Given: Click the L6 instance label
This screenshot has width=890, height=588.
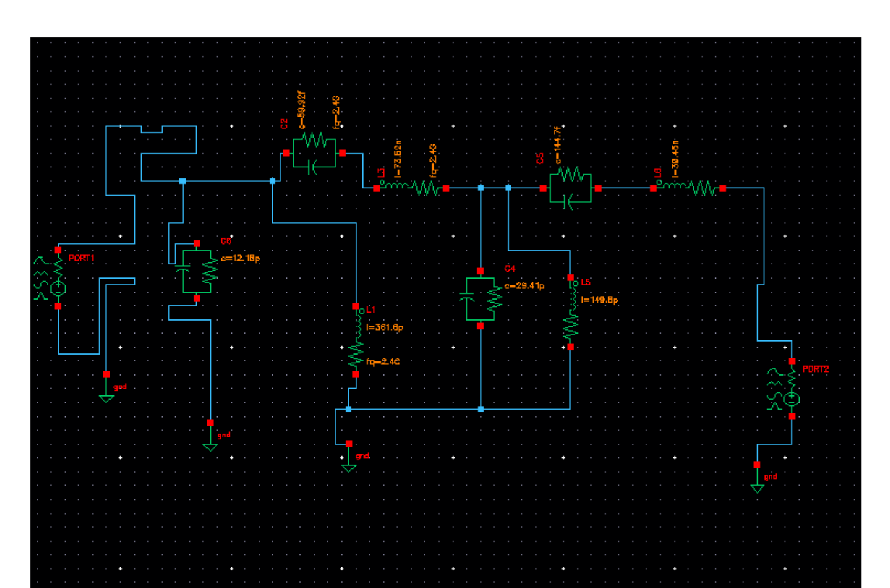Looking at the screenshot, I should click(657, 173).
